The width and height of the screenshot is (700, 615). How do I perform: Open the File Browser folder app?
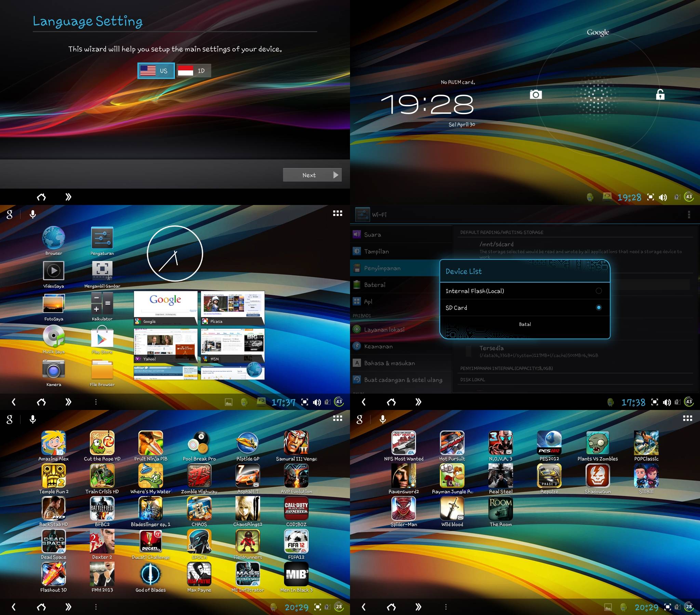(102, 372)
